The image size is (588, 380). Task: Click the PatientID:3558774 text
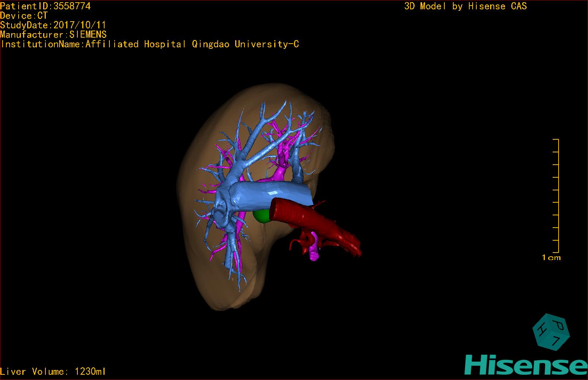click(x=45, y=6)
